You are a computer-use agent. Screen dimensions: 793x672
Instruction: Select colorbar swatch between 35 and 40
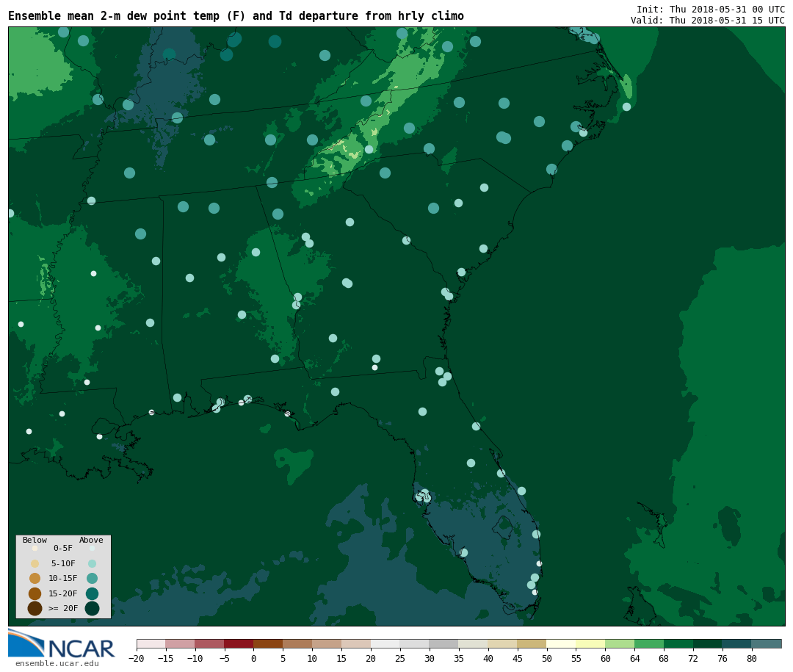click(x=474, y=643)
